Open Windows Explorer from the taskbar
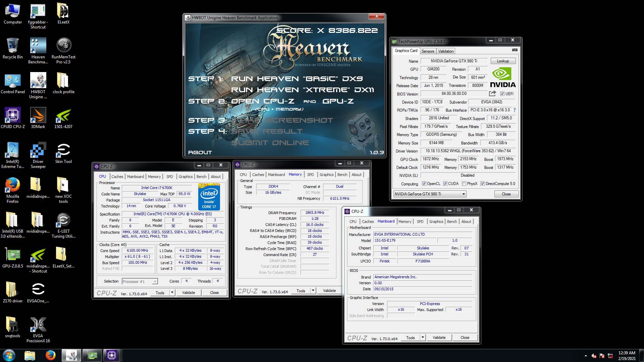644x362 pixels. click(x=30, y=355)
